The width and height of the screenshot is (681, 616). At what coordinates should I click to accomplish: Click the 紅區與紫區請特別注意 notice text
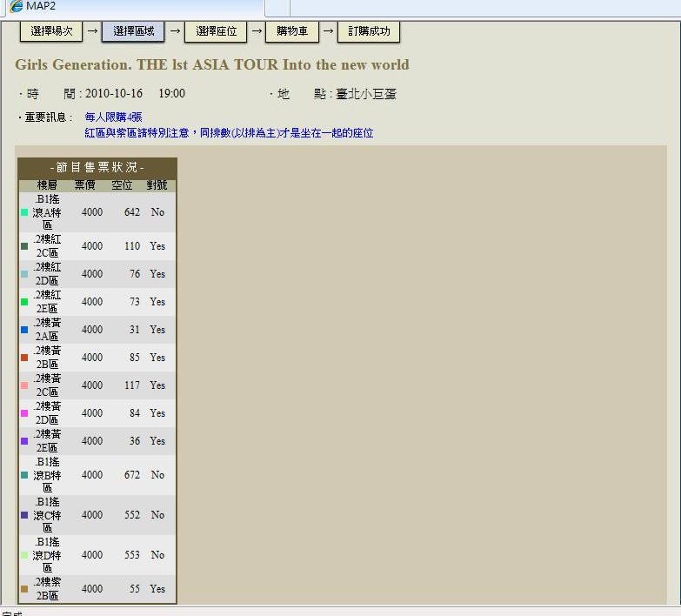[229, 132]
